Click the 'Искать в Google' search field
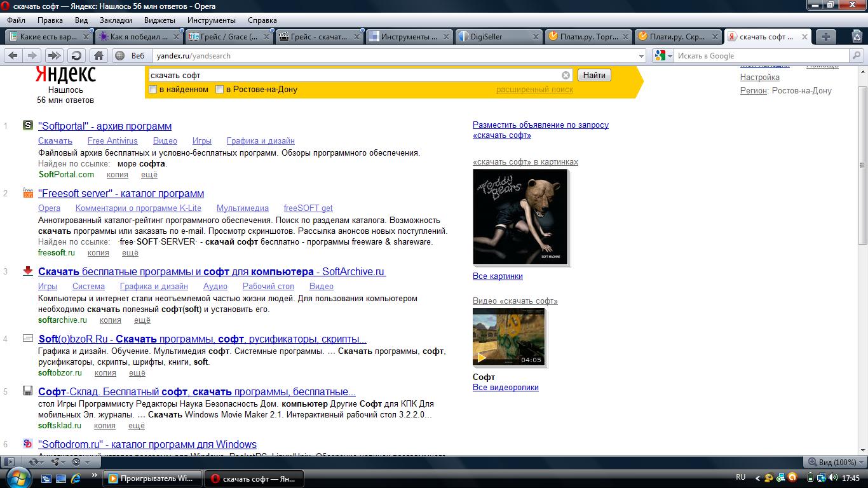Viewport: 868px width, 488px height. [760, 56]
